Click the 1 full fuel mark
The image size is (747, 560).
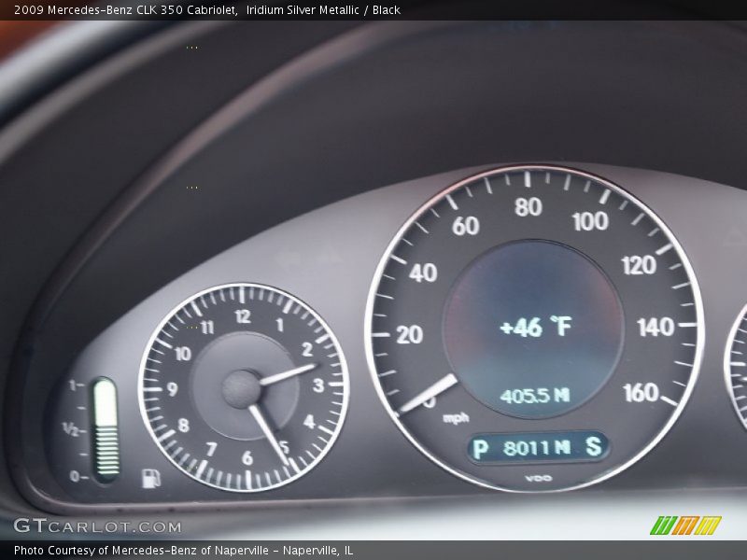73,385
